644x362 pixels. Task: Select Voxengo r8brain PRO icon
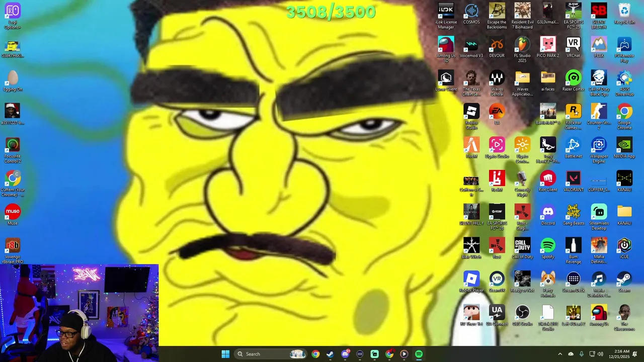(13, 250)
